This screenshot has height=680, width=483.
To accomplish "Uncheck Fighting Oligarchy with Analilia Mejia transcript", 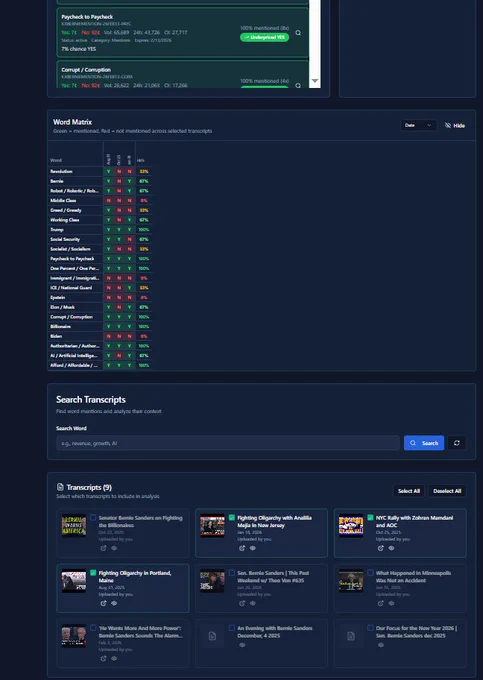I will tap(232, 517).
